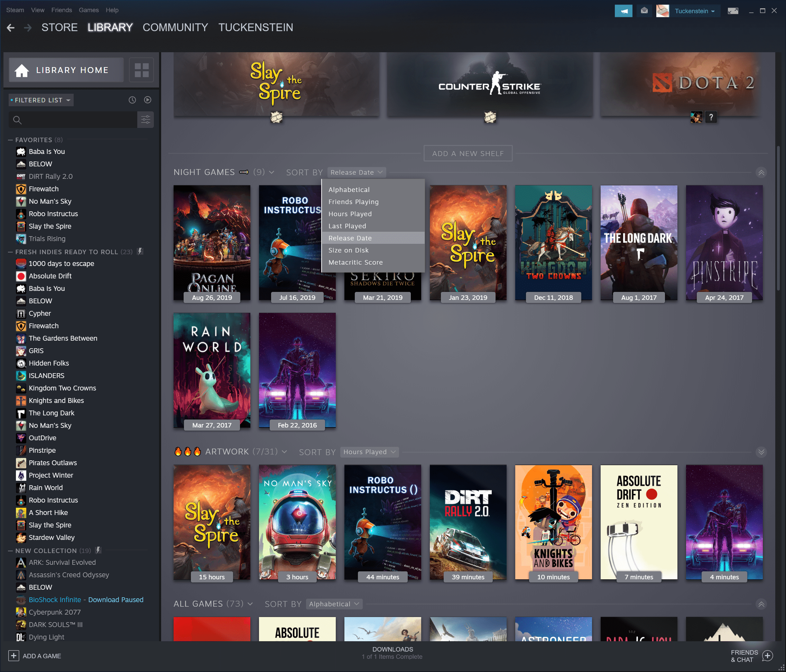Toggle the lightning indicator on New Collection
The image size is (786, 672).
98,550
